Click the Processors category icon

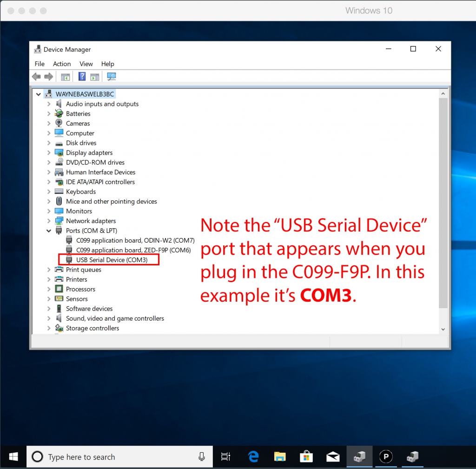click(x=59, y=289)
